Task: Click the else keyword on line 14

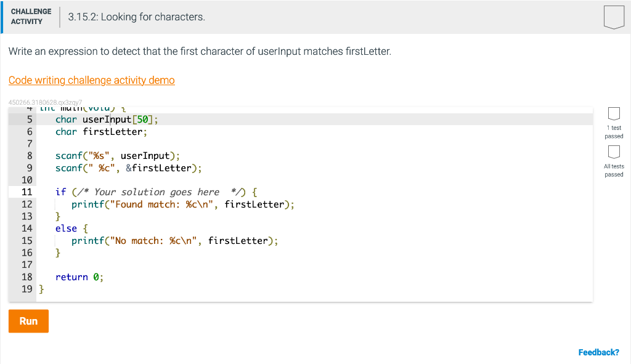Action: 65,228
